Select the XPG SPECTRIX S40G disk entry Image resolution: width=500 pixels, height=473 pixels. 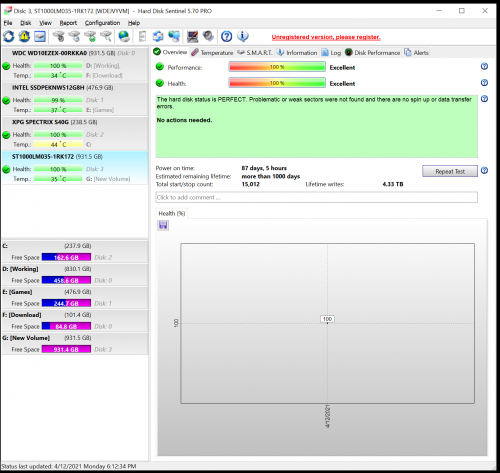[75, 133]
